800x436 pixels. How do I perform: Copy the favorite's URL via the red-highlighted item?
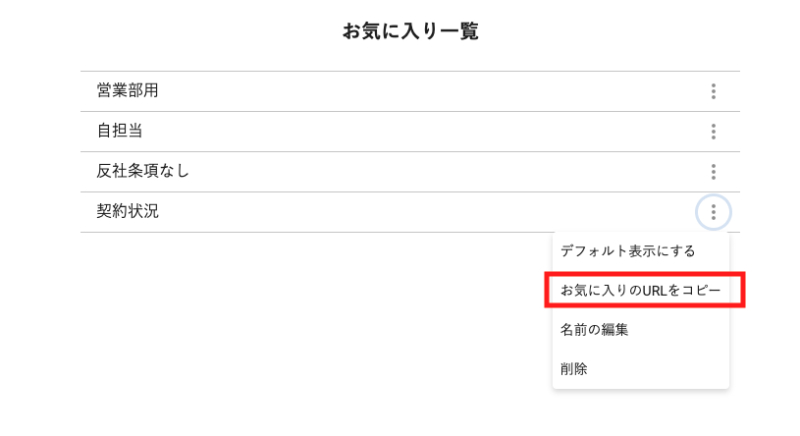coord(640,290)
